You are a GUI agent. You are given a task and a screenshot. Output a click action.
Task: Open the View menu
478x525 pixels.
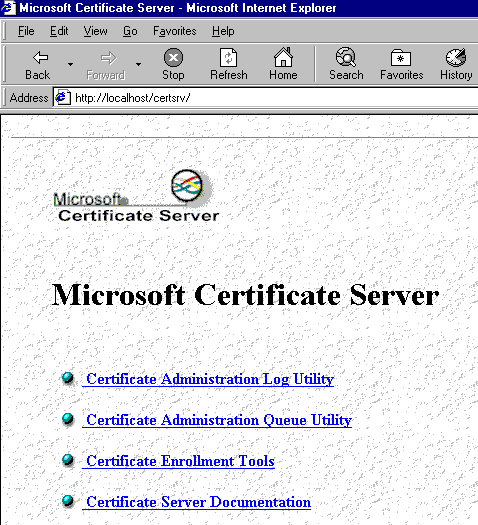pyautogui.click(x=95, y=31)
